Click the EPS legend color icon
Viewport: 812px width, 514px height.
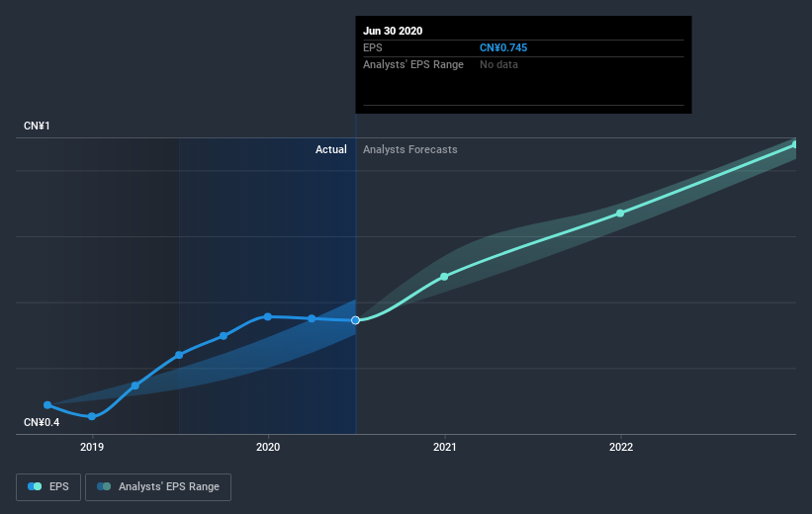[35, 486]
